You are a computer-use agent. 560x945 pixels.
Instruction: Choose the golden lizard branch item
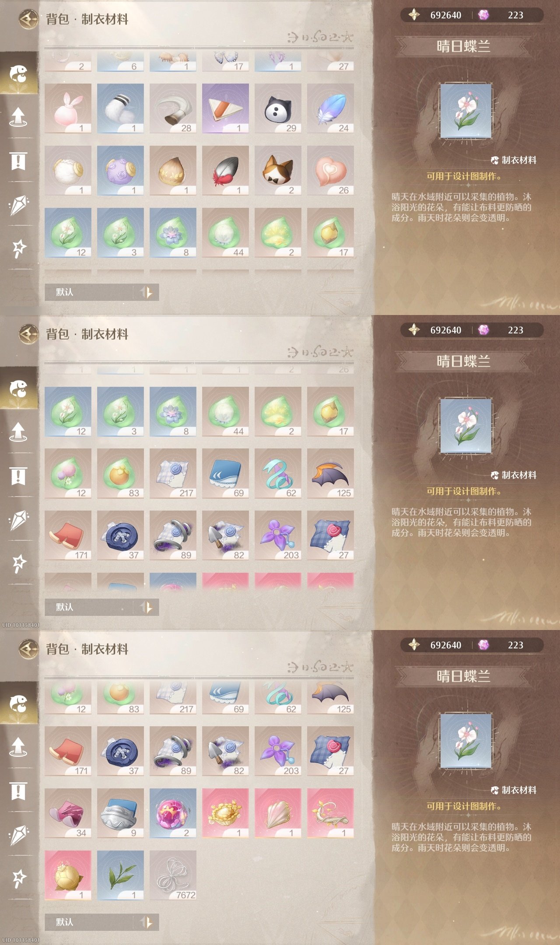click(x=330, y=813)
